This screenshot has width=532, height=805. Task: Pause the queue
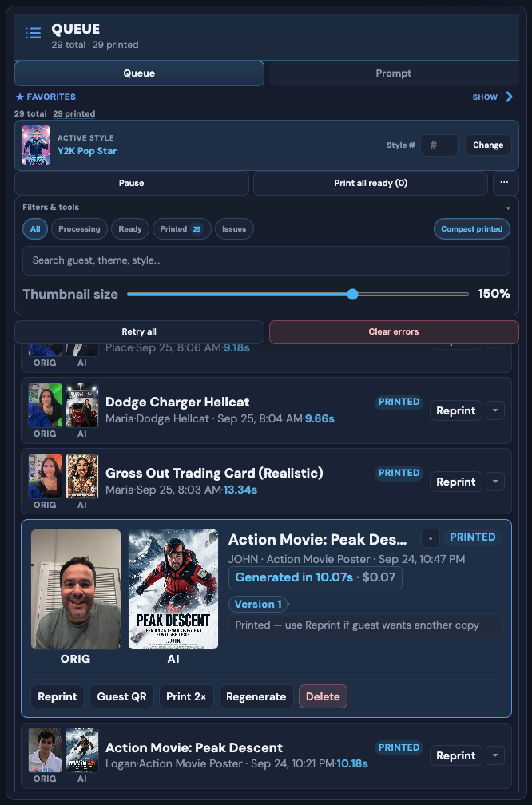click(x=132, y=184)
